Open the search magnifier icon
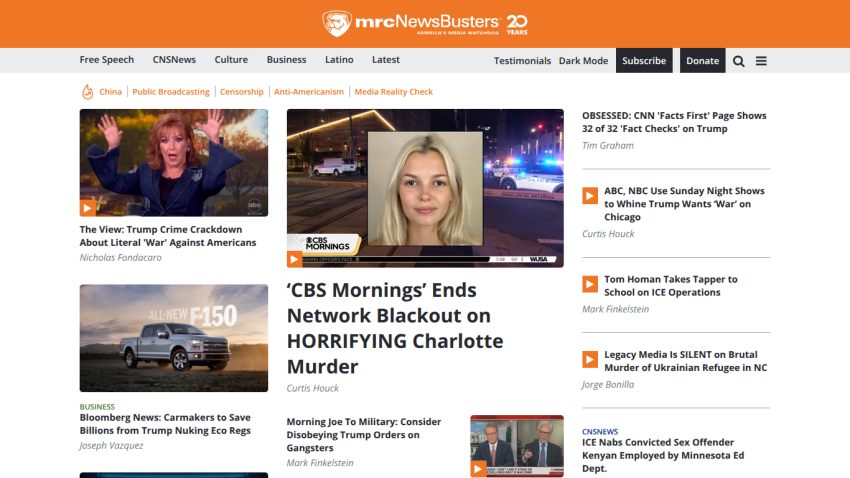850x478 pixels. coord(738,61)
